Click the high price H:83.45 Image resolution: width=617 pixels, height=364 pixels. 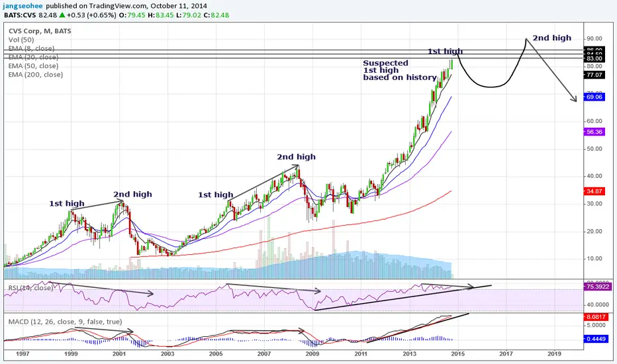[161, 15]
